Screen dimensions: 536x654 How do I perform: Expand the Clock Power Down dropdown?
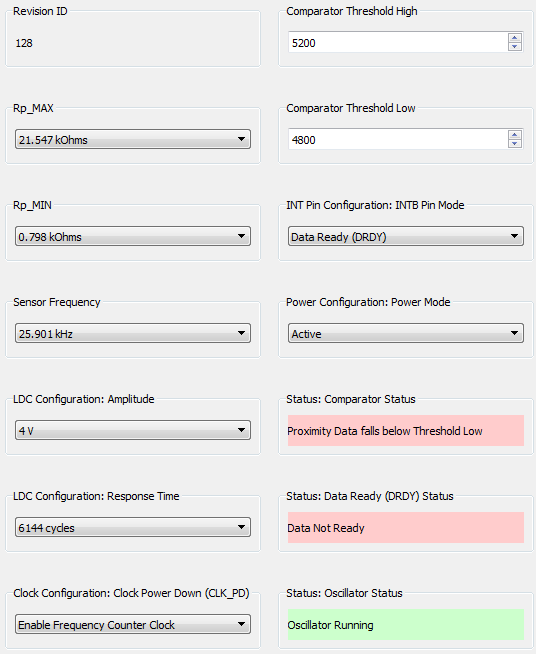click(133, 624)
